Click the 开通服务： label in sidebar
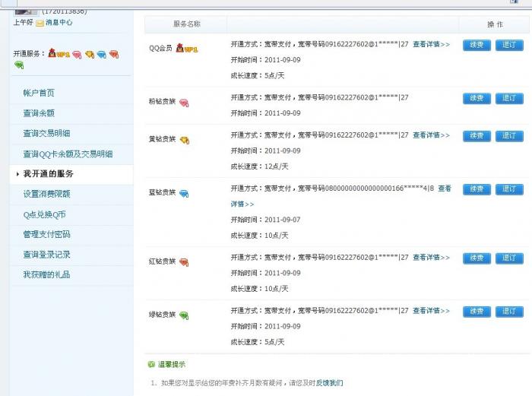This screenshot has height=396, width=532. 29,54
